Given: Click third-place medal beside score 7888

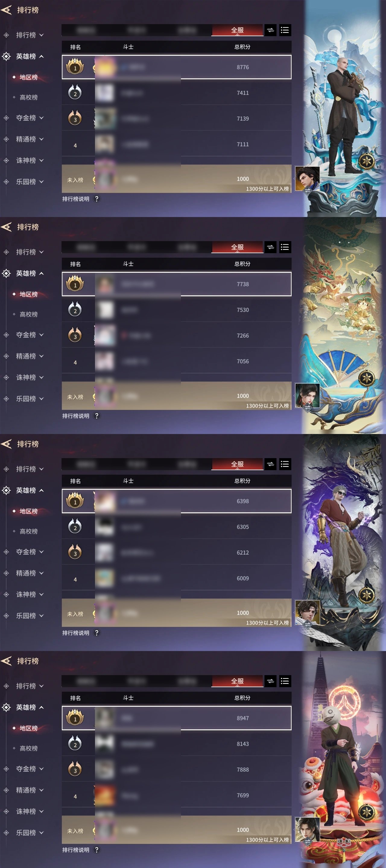Looking at the screenshot, I should click(x=75, y=770).
